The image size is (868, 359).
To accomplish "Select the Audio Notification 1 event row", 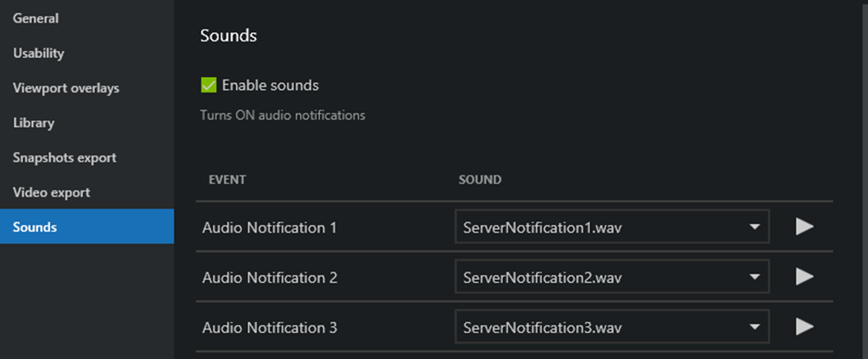I will click(269, 228).
